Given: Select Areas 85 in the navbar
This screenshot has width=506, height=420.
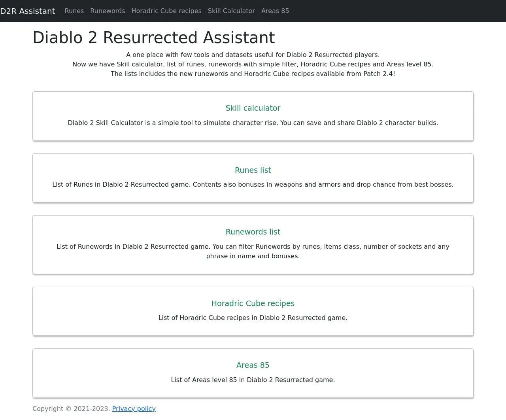Looking at the screenshot, I should pyautogui.click(x=275, y=11).
